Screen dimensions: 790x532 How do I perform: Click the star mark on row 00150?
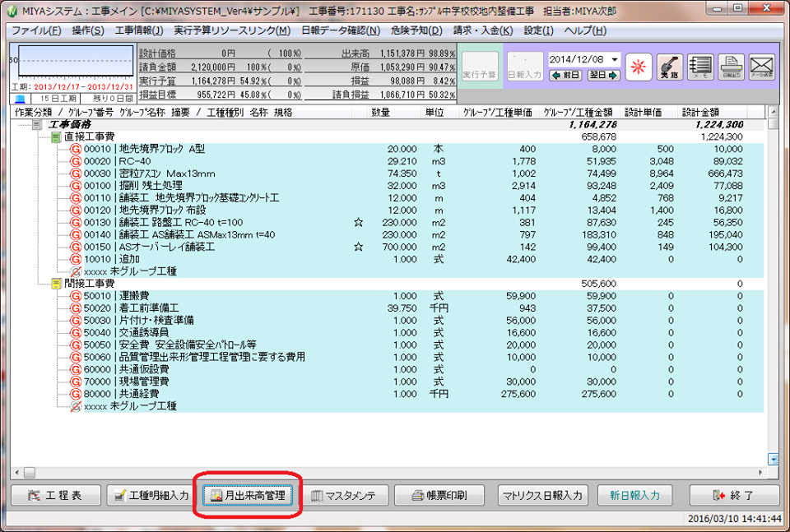(x=358, y=247)
